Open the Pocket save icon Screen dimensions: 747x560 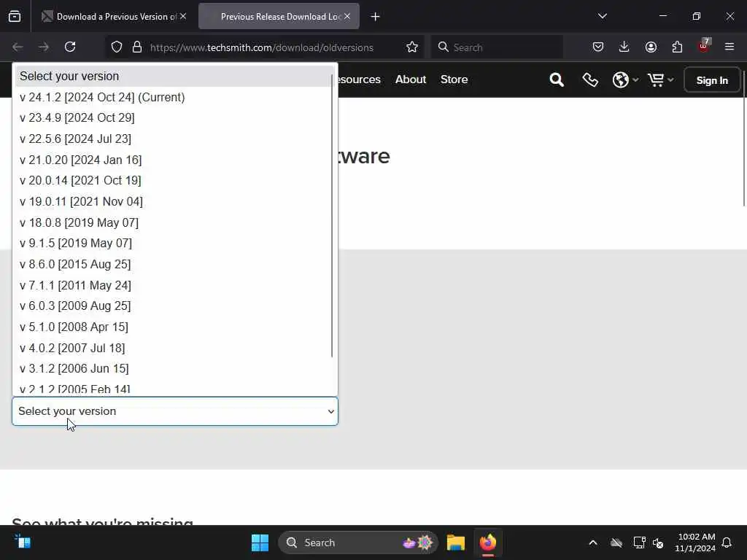[598, 47]
